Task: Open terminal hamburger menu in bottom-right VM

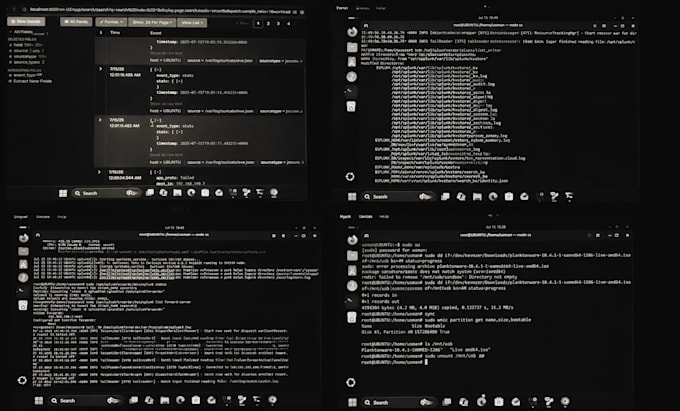Action: (598, 235)
